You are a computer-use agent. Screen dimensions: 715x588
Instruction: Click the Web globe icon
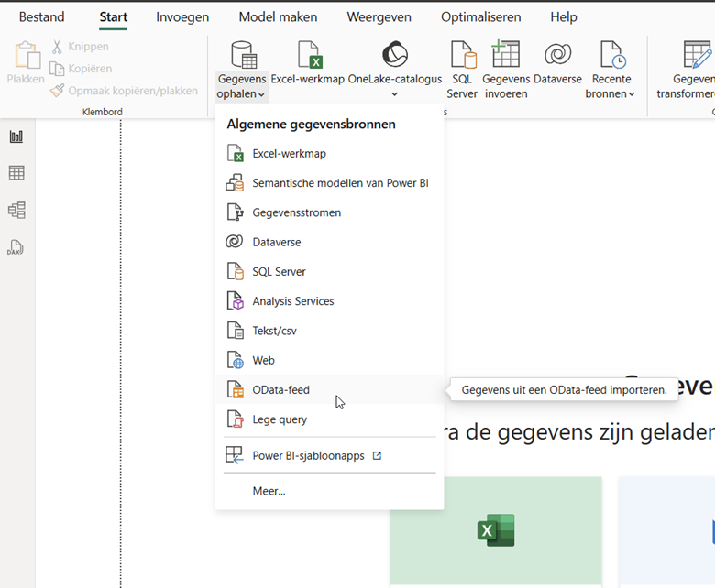(x=236, y=360)
